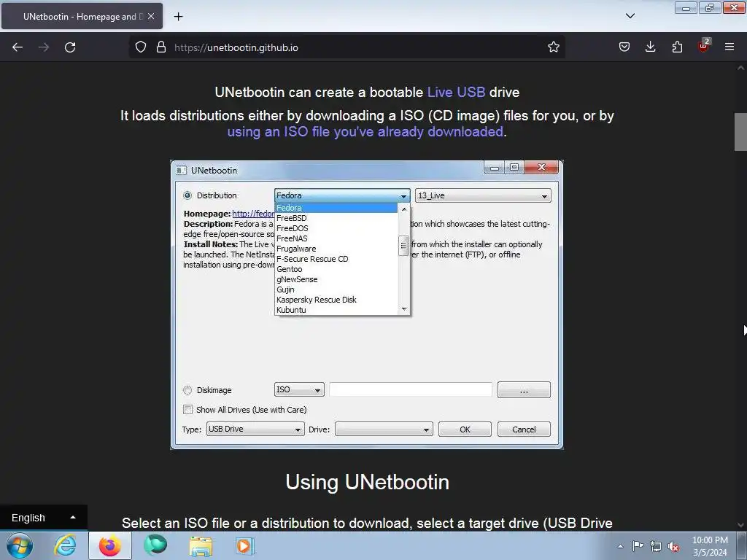The width and height of the screenshot is (747, 560).
Task: Click the disk image path field
Action: [411, 389]
